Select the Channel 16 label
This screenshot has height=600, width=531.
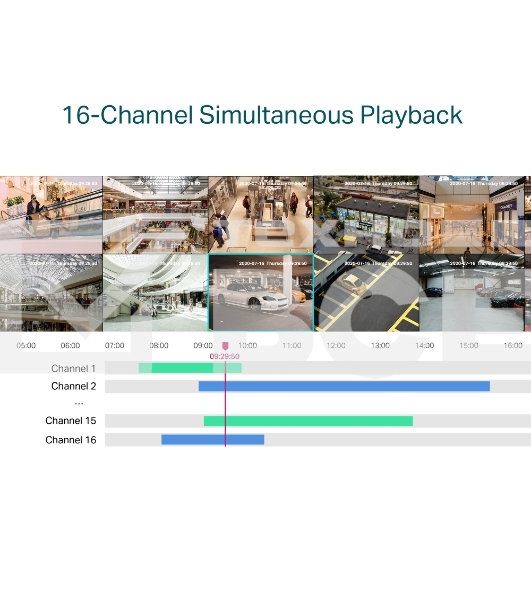tap(71, 440)
